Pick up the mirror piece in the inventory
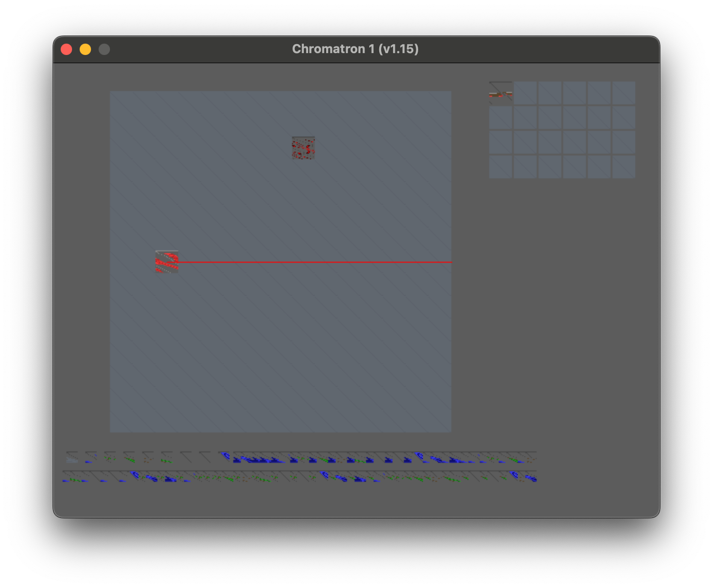713x588 pixels. [x=501, y=93]
